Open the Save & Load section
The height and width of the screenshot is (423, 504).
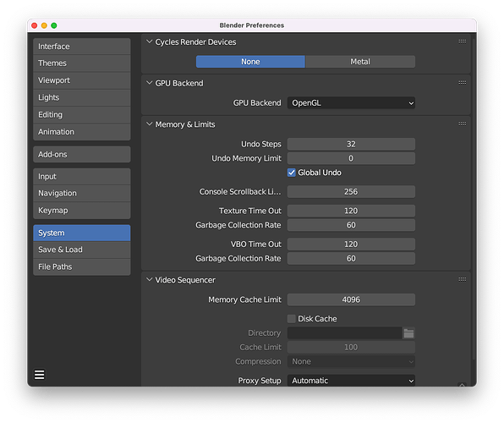82,250
